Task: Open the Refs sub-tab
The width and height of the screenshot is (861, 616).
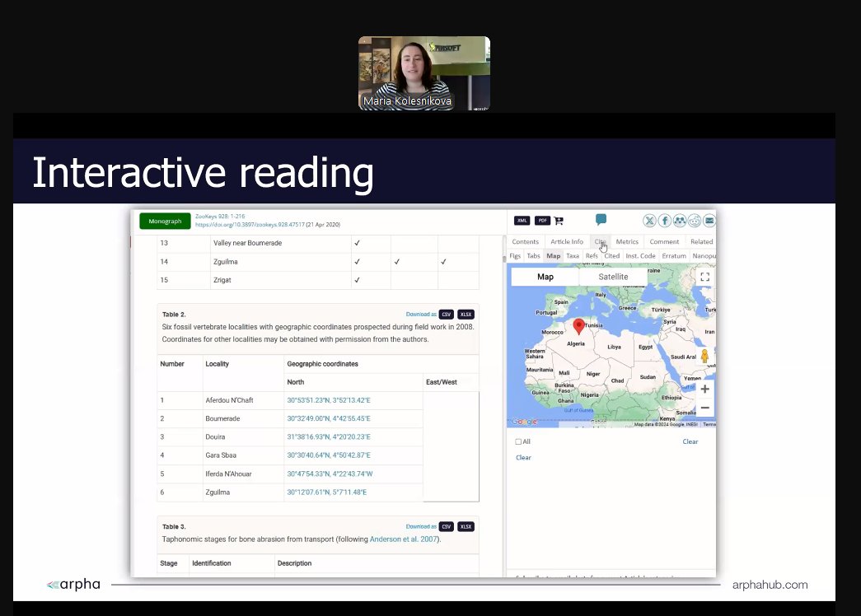Action: click(592, 256)
